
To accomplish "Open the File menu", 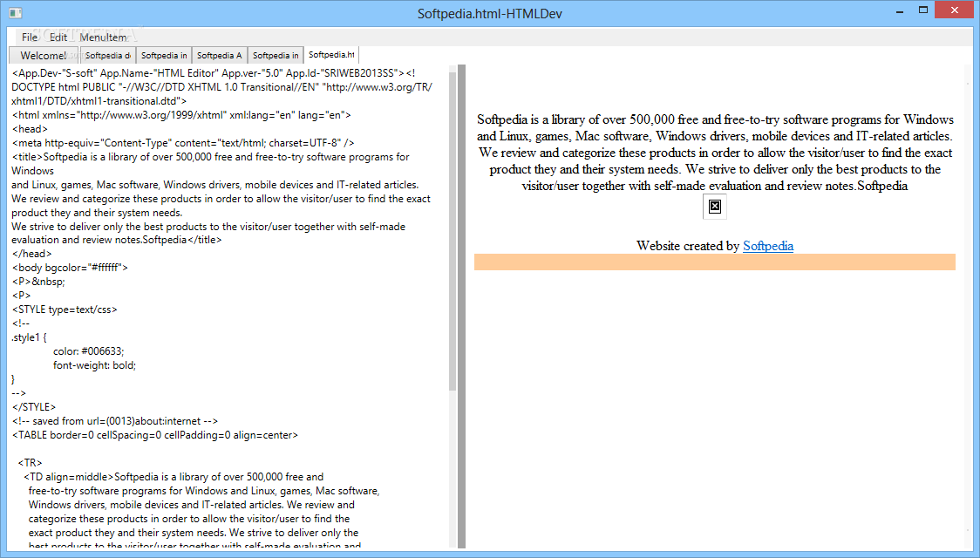I will click(30, 37).
